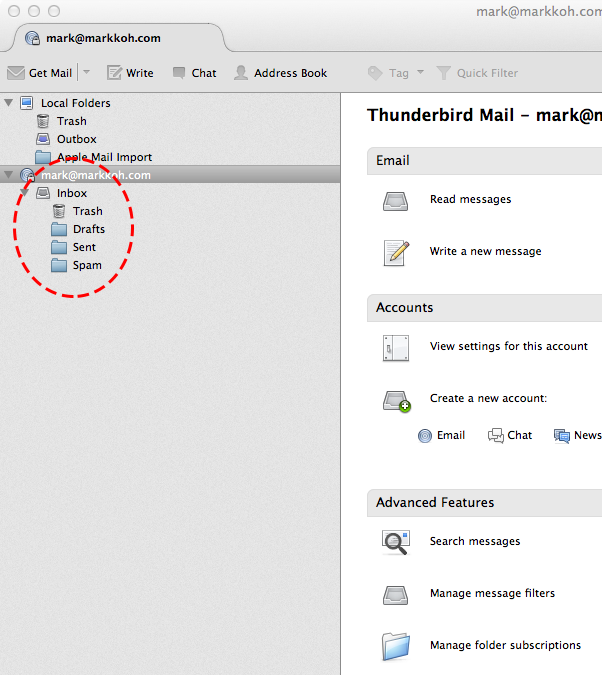Select the Apple Mail Import folder
Screen dimensions: 602x675
pos(104,157)
